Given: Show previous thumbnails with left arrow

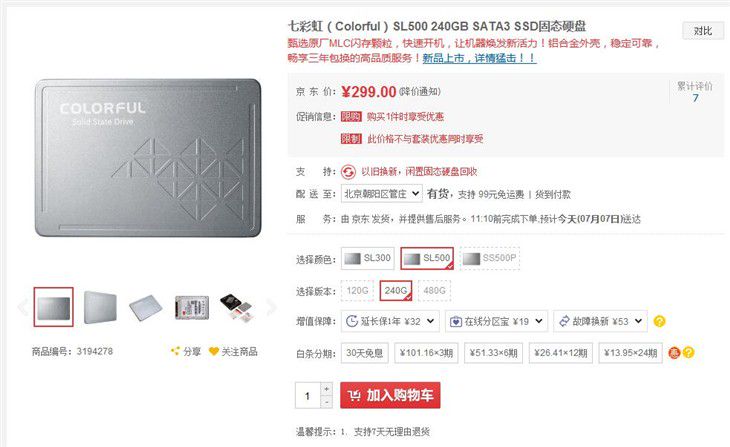Looking at the screenshot, I should pyautogui.click(x=23, y=307).
